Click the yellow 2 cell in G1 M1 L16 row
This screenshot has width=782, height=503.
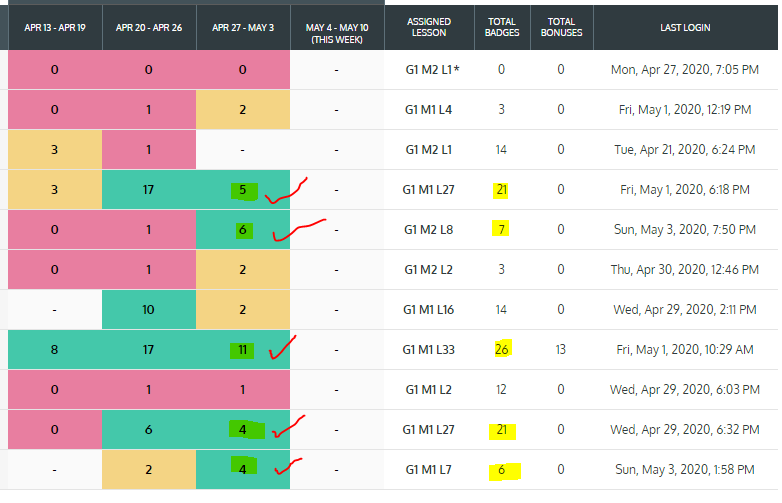(242, 310)
